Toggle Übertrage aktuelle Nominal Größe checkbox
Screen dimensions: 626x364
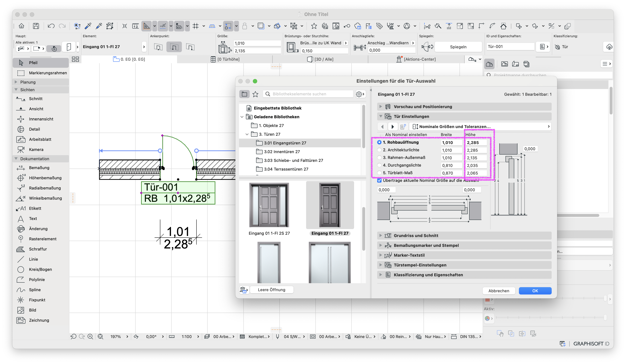click(x=379, y=181)
